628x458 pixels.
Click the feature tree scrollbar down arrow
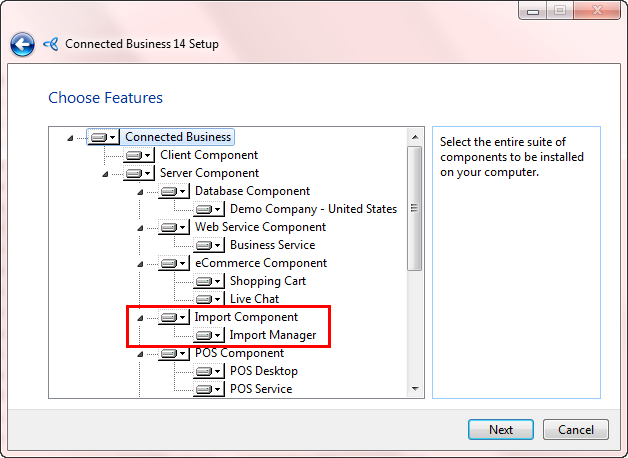coord(414,389)
